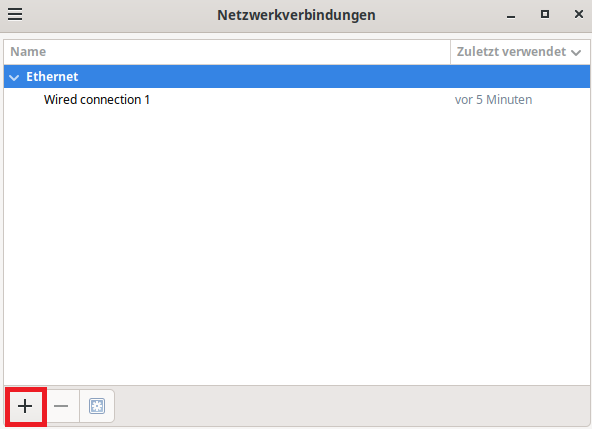The image size is (592, 429).
Task: Add a new connection with the plus button
Action: point(25,406)
